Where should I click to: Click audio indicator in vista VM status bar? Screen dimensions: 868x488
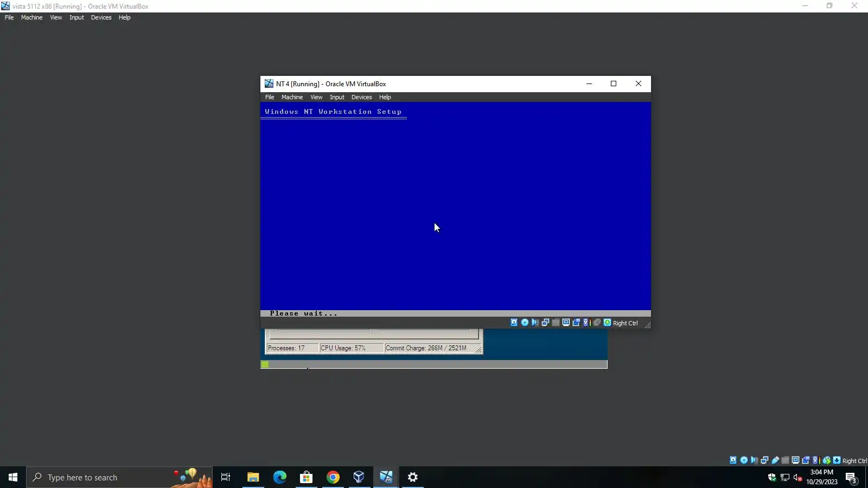tap(754, 460)
